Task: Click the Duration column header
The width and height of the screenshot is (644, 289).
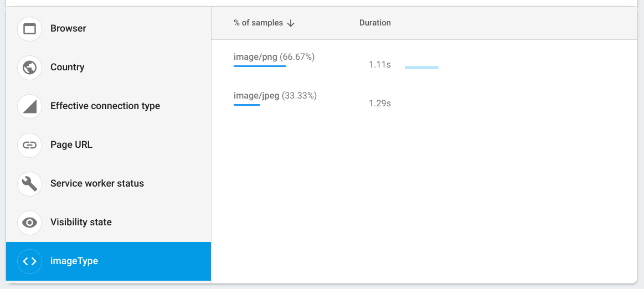Action: tap(375, 23)
